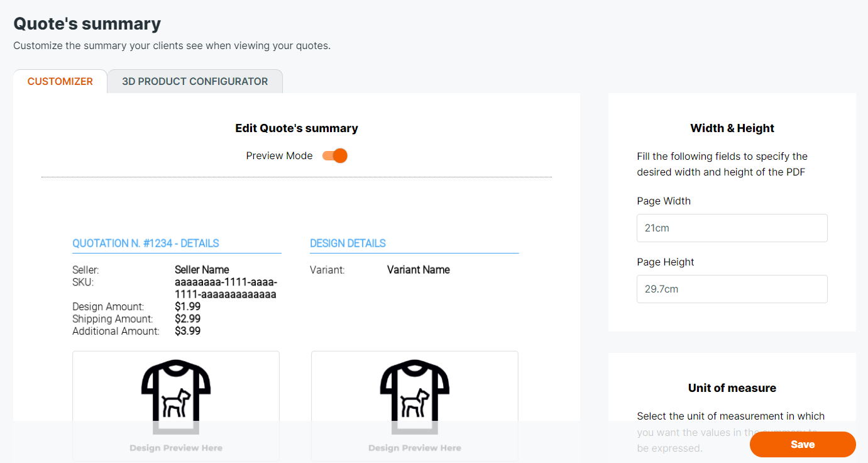The height and width of the screenshot is (463, 868).
Task: Select the DESIGN DETAILS heading
Action: (x=348, y=243)
